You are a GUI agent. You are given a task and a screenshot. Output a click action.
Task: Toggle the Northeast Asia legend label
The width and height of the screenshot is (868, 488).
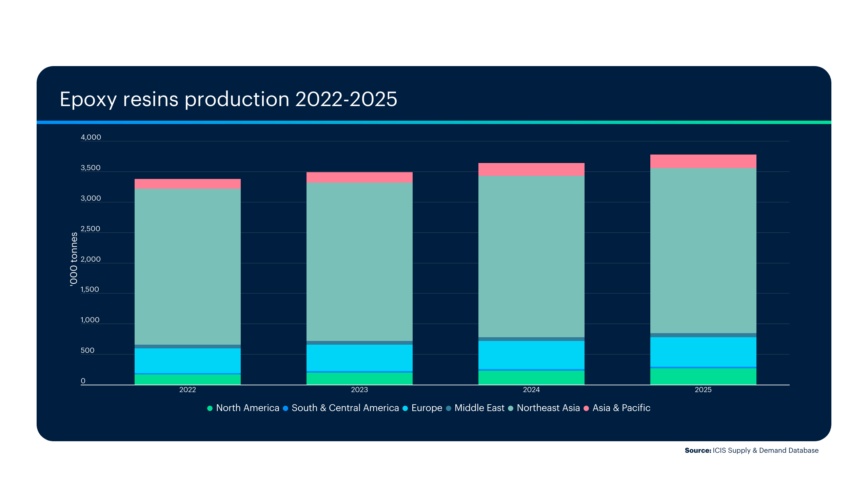548,408
